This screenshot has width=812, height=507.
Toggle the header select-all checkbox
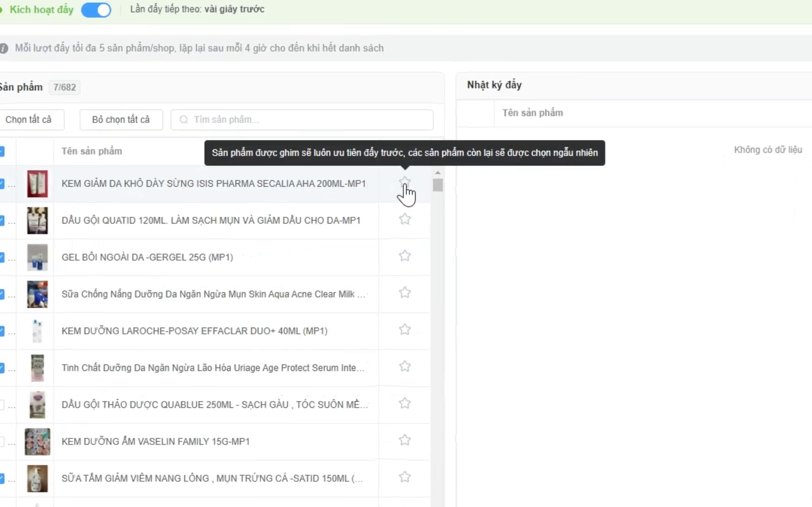coord(2,151)
